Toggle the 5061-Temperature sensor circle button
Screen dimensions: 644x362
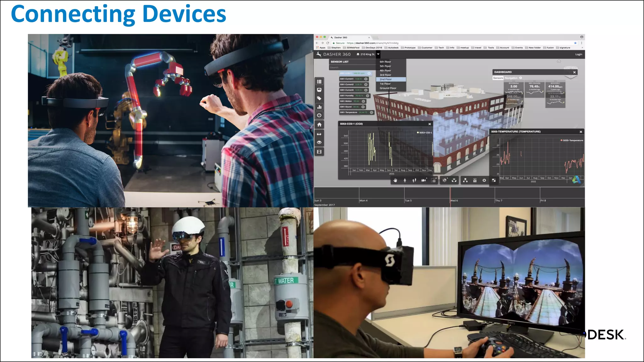tap(372, 112)
